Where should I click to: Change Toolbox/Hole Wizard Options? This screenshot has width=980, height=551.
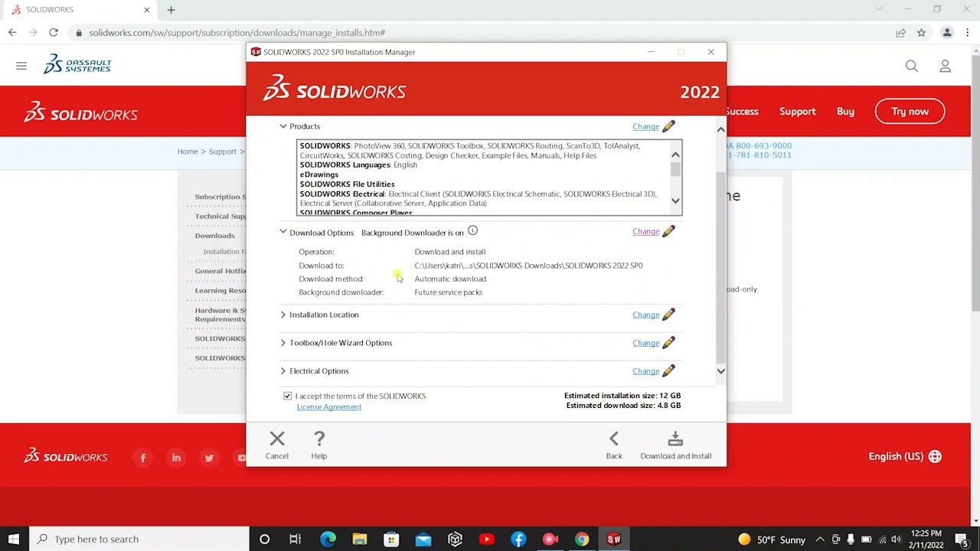click(x=645, y=343)
